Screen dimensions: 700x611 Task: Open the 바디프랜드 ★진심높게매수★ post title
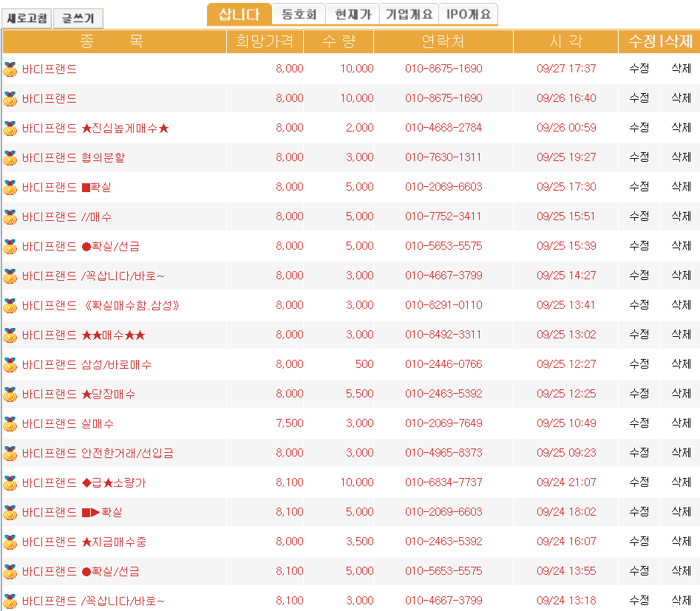pos(95,129)
